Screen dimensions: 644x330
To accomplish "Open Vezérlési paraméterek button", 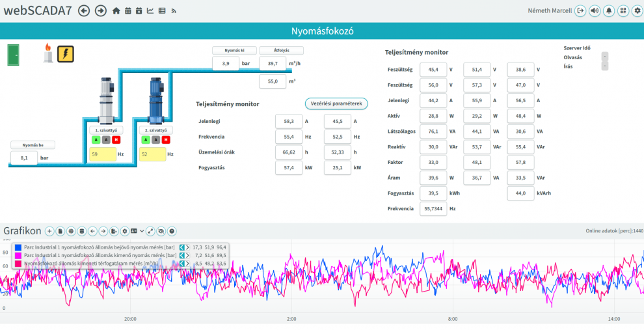I will coord(336,104).
